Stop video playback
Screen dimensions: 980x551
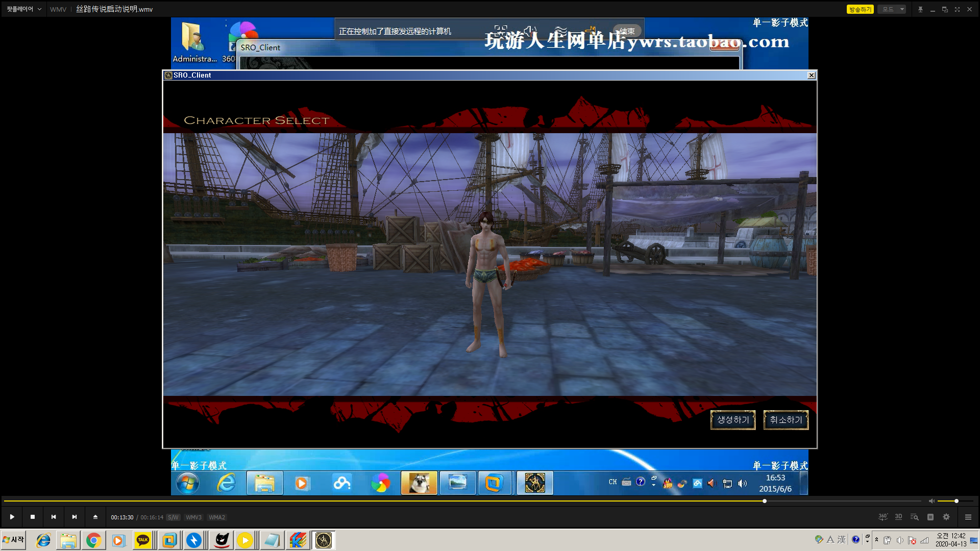(33, 517)
